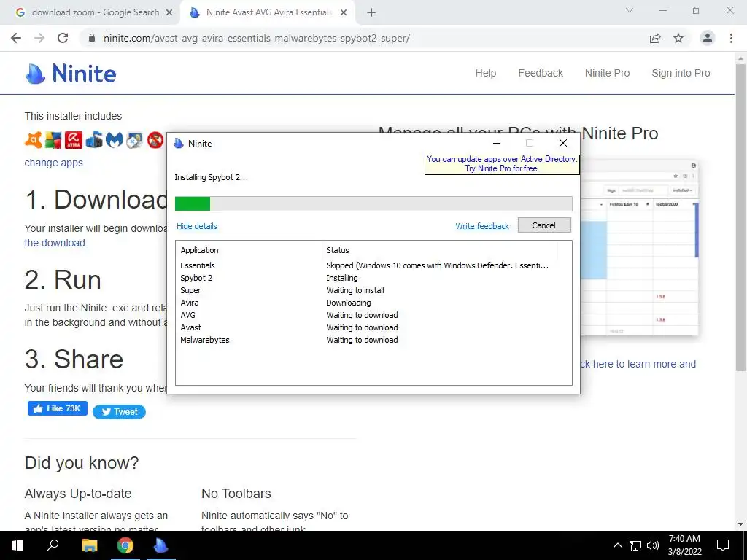
Task: Open volume control in system tray
Action: (653, 545)
